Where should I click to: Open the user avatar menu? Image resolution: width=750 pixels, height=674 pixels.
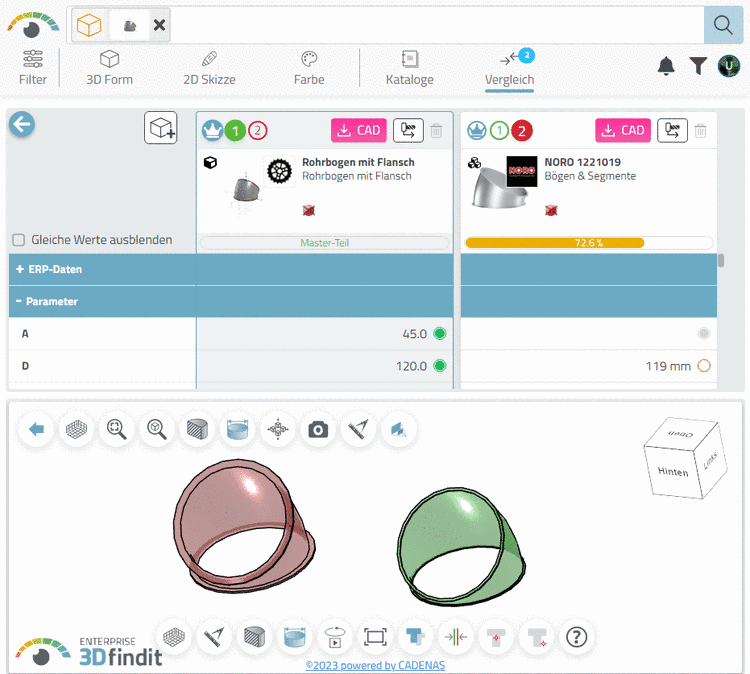(x=728, y=66)
